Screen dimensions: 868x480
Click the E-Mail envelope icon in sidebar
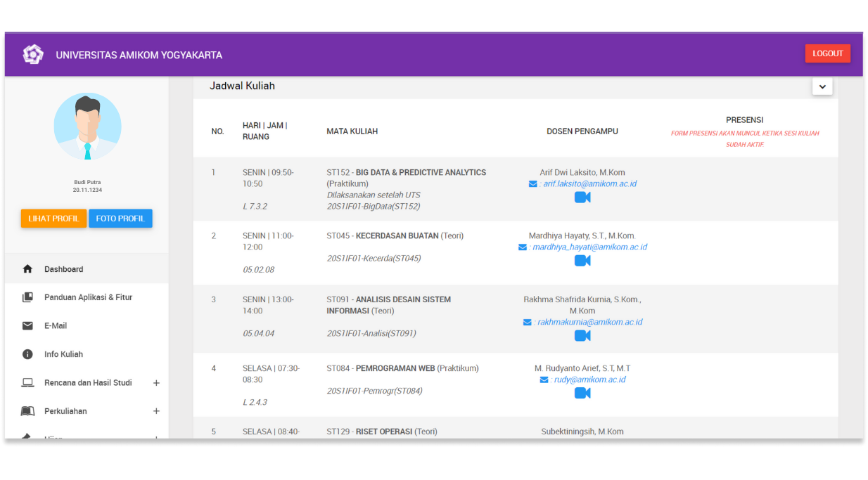(27, 326)
